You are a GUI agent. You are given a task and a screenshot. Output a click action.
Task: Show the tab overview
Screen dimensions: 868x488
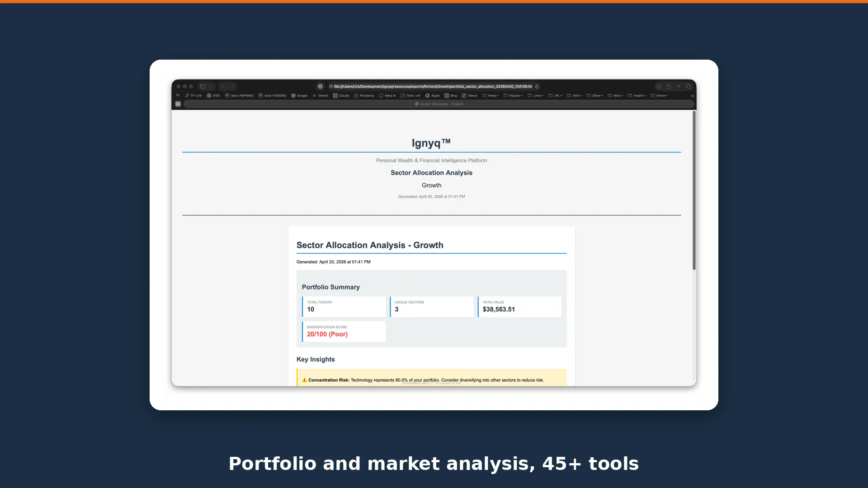pyautogui.click(x=689, y=86)
